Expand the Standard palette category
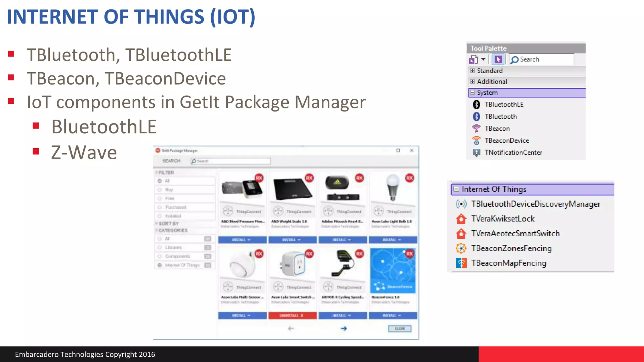The image size is (644, 362). (472, 71)
